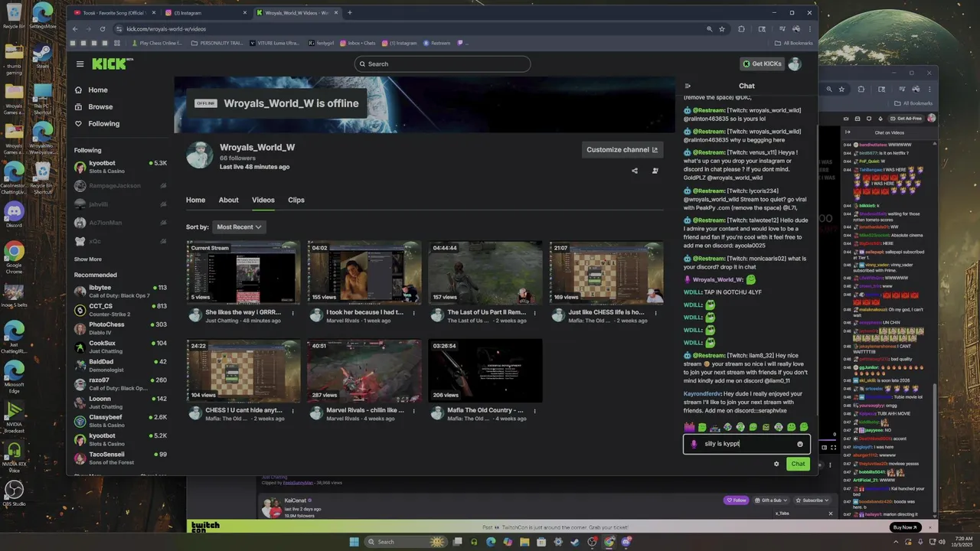Open Discord from the taskbar
Screen dimensions: 980x551
626,542
